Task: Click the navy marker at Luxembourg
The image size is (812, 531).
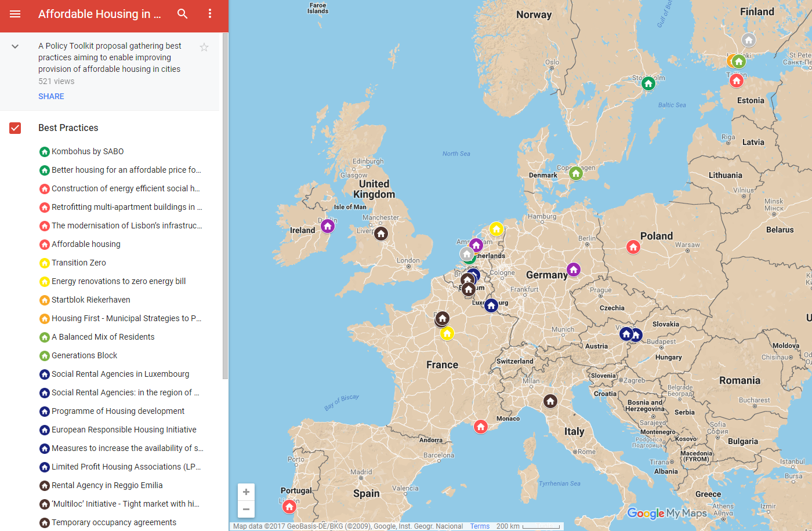Action: click(491, 305)
